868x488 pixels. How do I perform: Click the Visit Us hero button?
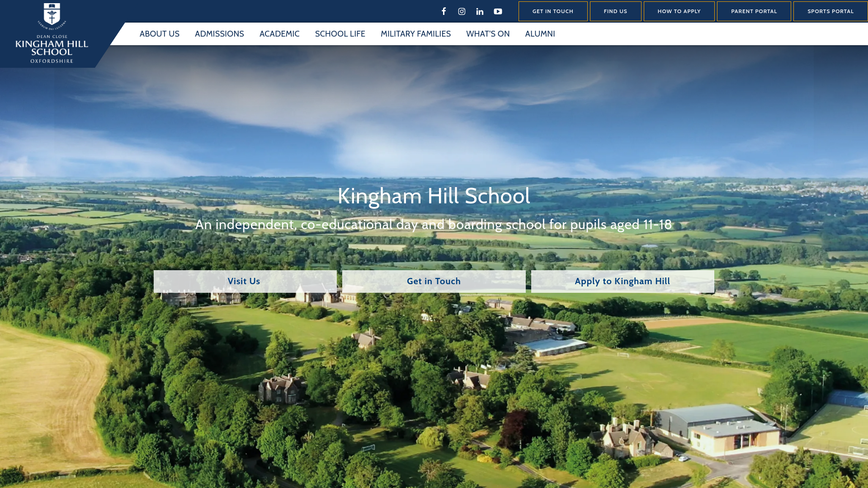[245, 282]
